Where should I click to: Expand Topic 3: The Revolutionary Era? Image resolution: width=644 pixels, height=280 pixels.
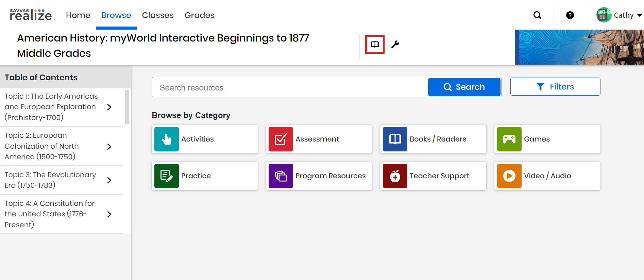(x=109, y=180)
